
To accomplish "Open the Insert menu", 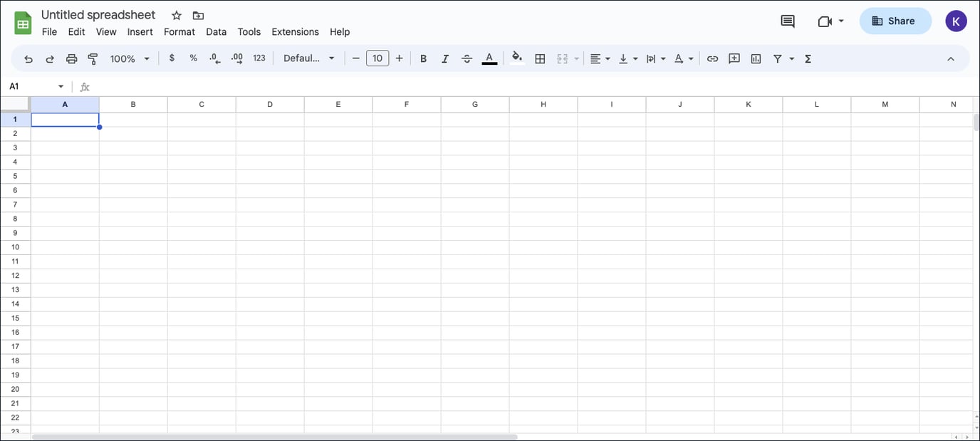I will (x=140, y=31).
